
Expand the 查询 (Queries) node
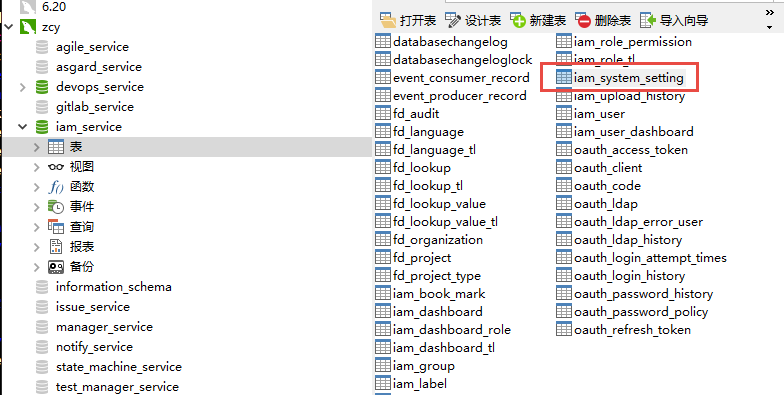pyautogui.click(x=36, y=227)
